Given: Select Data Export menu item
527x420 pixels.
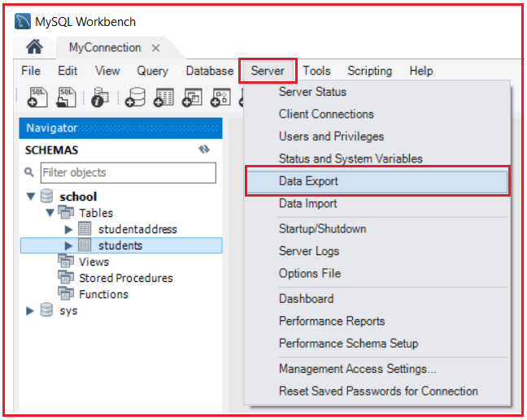Looking at the screenshot, I should [x=377, y=181].
